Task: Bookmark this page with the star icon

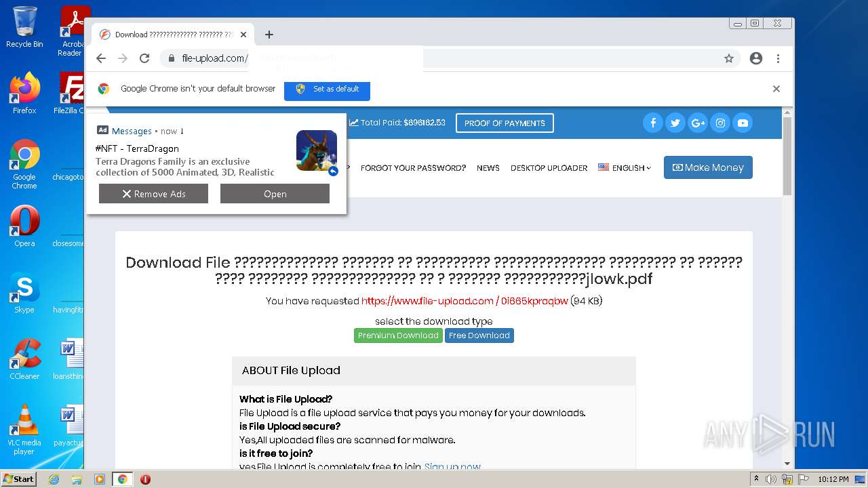Action: point(729,58)
